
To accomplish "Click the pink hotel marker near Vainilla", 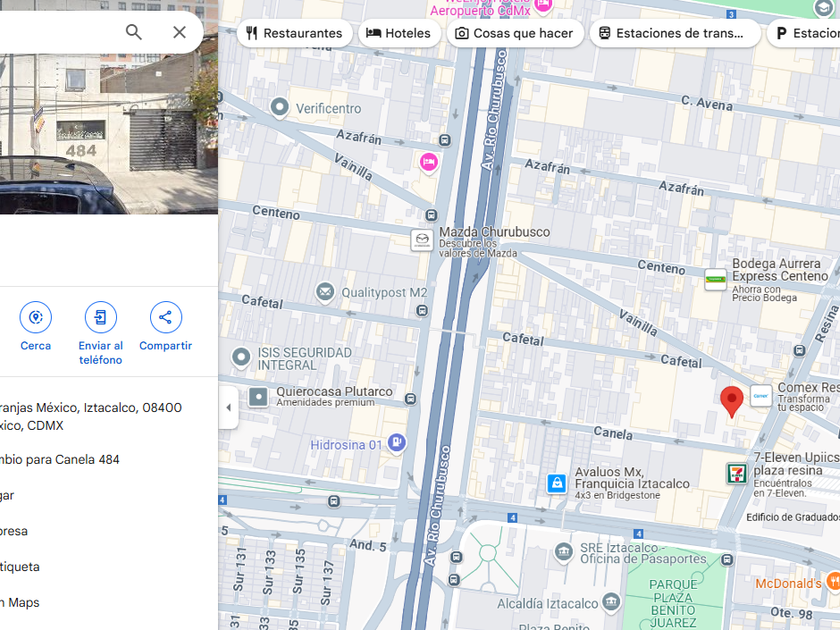I will tap(429, 162).
